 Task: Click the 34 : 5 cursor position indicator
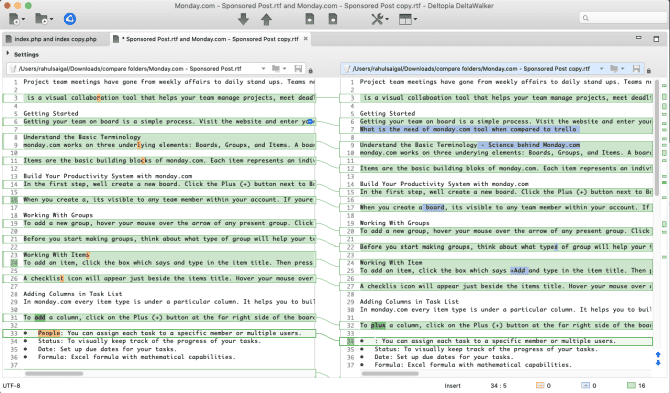pyautogui.click(x=498, y=386)
